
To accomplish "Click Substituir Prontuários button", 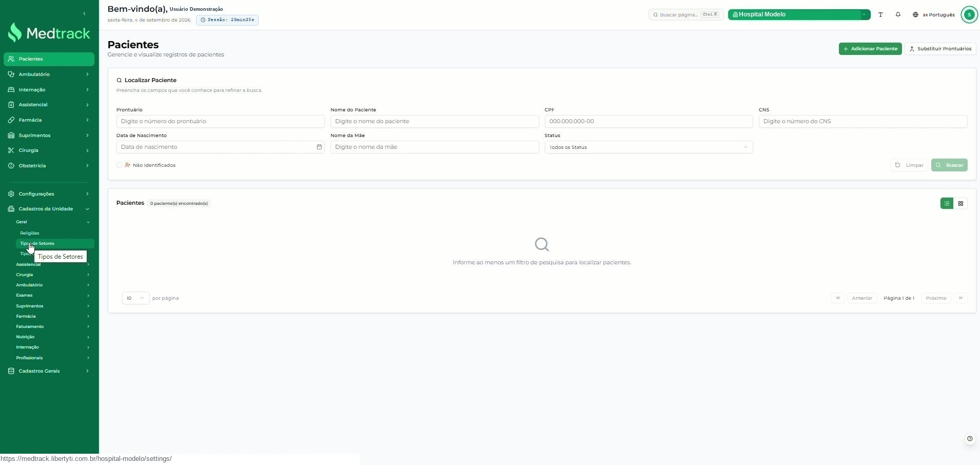I will pos(940,49).
